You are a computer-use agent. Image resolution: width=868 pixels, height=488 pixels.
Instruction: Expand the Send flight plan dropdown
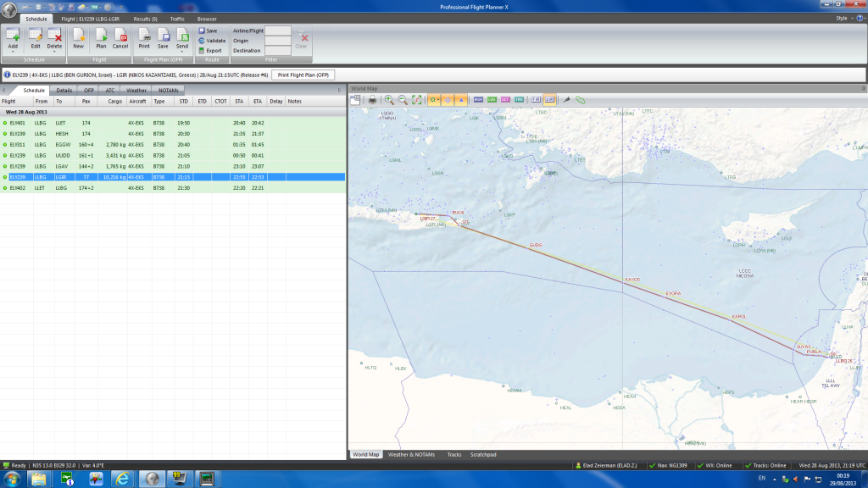tap(182, 53)
